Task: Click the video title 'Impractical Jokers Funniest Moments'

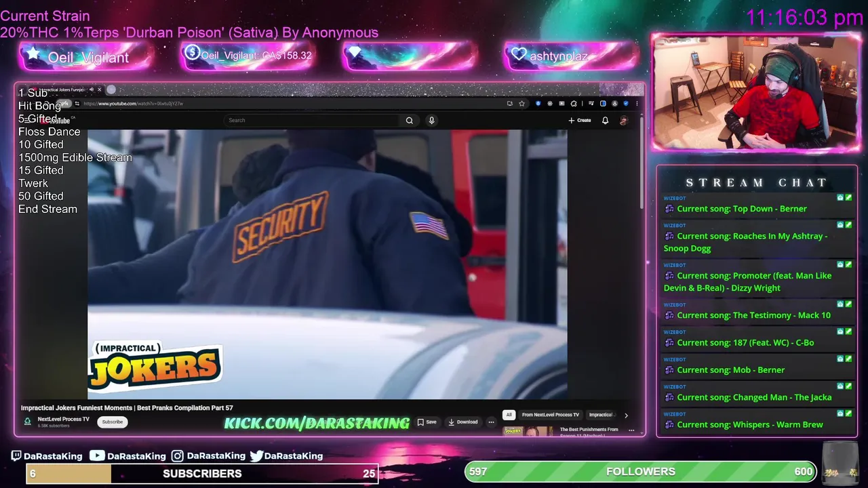Action: 127,408
